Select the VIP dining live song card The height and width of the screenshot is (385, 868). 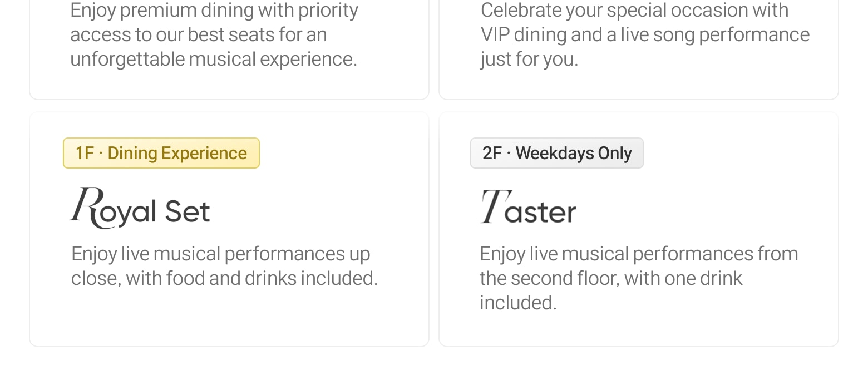pos(639,50)
